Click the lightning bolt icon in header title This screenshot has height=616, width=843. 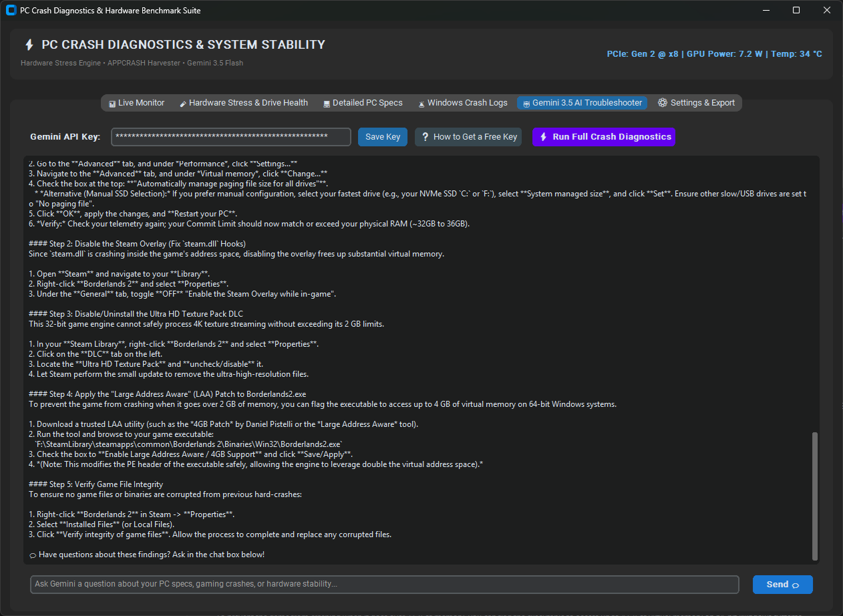(29, 45)
